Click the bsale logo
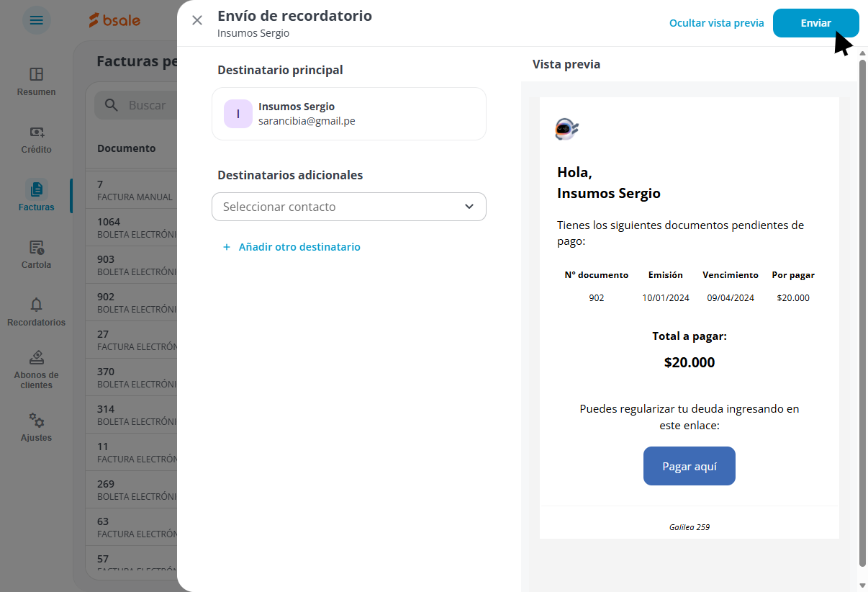Viewport: 868px width, 592px height. click(114, 20)
